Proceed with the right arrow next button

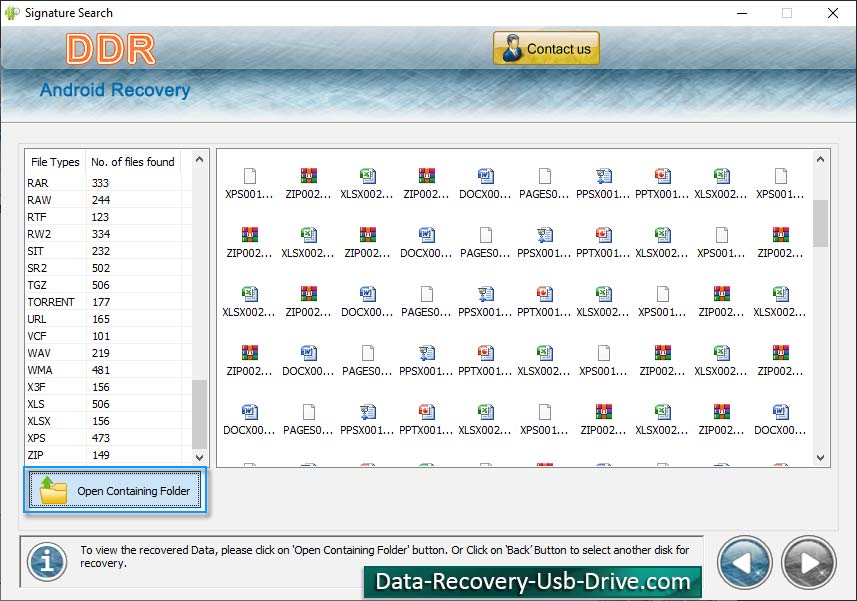click(x=809, y=563)
